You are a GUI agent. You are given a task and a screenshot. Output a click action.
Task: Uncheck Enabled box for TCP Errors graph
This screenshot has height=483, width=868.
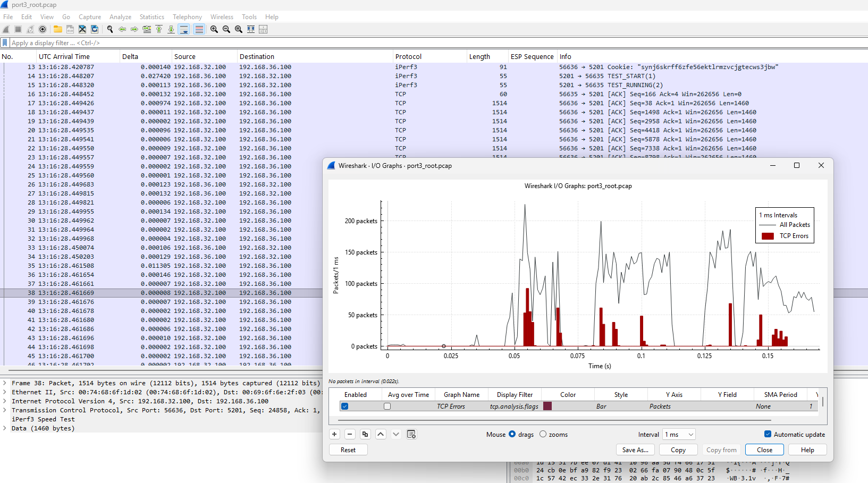tap(345, 406)
